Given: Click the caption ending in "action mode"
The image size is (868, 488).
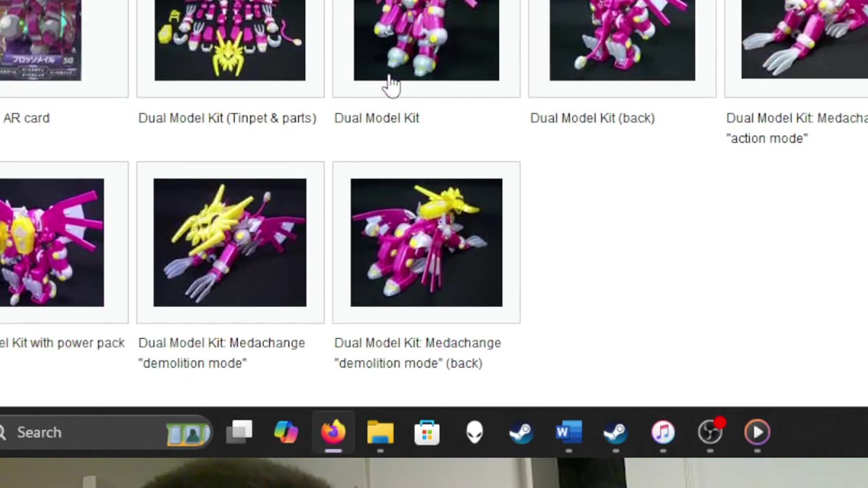Looking at the screenshot, I should (x=797, y=128).
